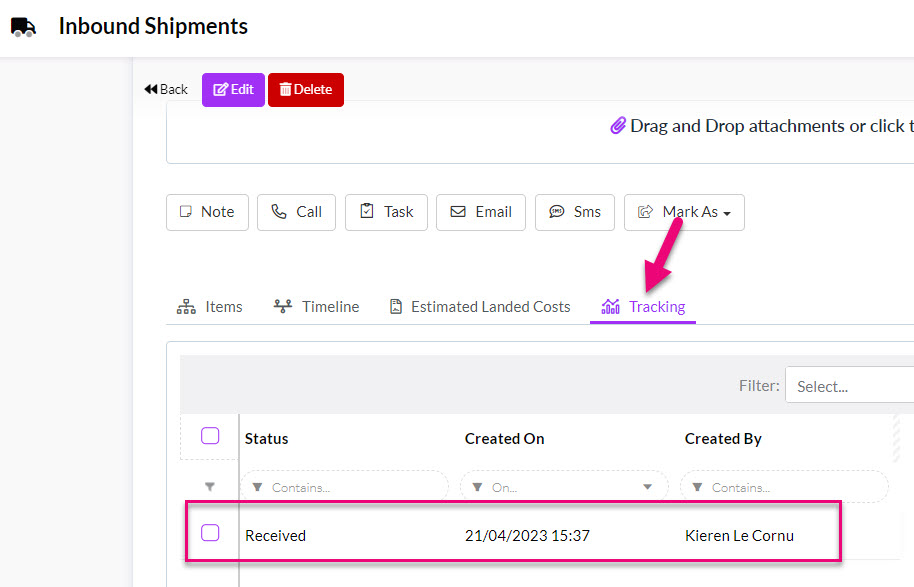Click the filter icon below header checkbox
This screenshot has height=587, width=914.
pyautogui.click(x=210, y=486)
